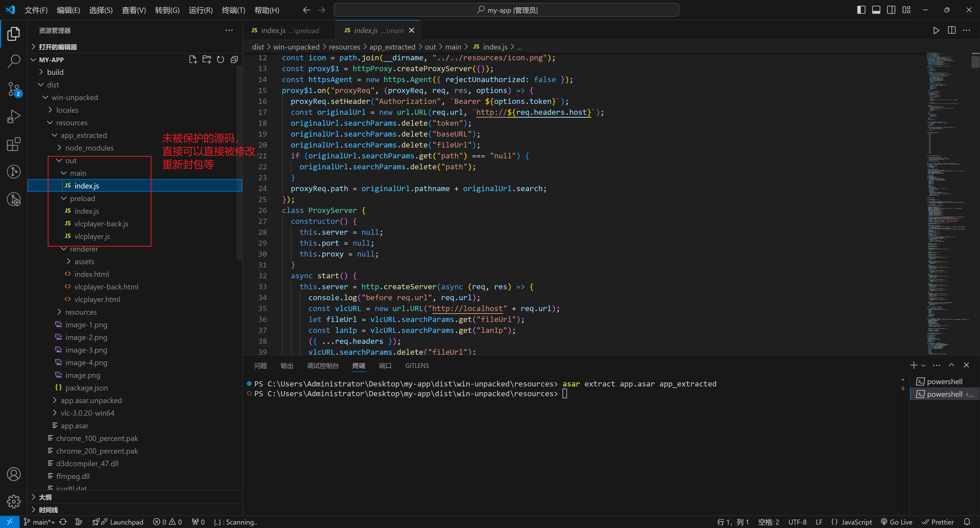Expand the vlc-3.0.20-win64 folder

tap(135, 413)
